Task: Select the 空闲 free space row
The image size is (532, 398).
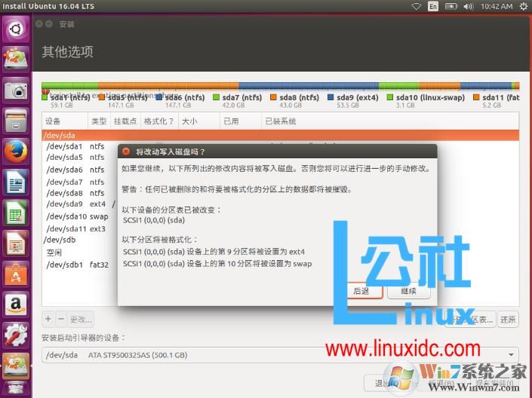Action: point(80,253)
